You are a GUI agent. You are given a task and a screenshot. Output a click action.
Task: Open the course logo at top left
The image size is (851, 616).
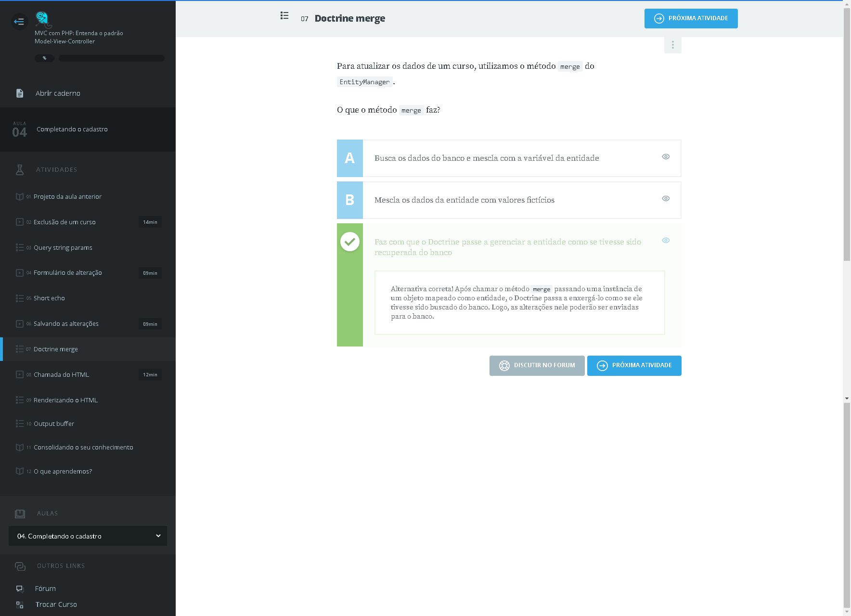(x=43, y=19)
